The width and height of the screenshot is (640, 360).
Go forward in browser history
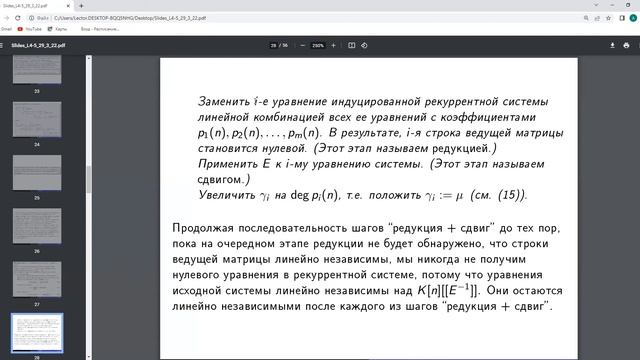tap(7, 18)
